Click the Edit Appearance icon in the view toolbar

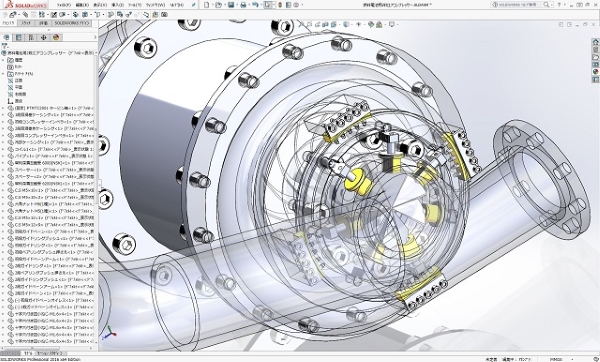click(x=370, y=24)
